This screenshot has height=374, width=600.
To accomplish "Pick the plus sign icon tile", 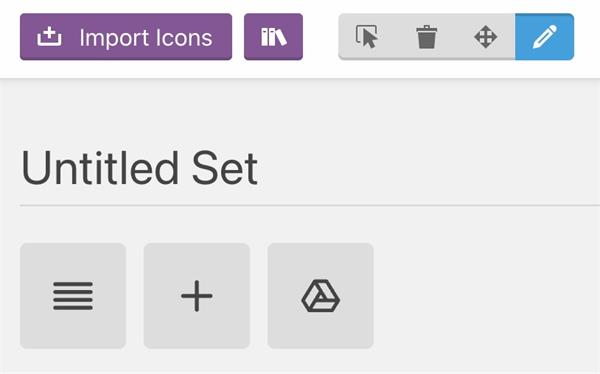I will [x=197, y=296].
